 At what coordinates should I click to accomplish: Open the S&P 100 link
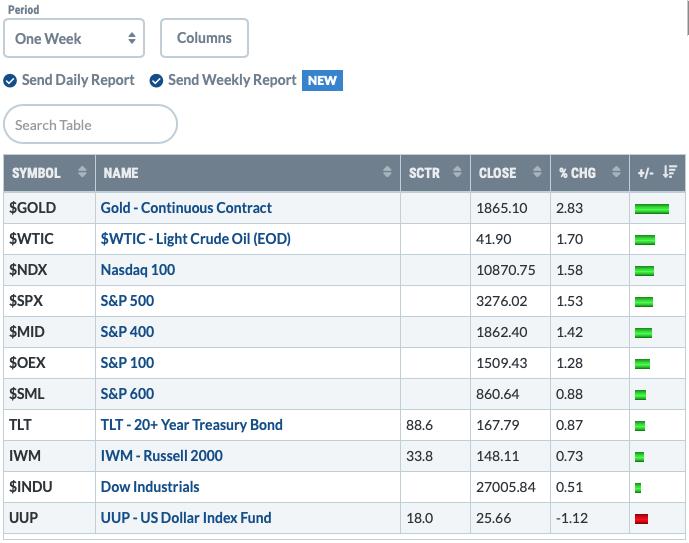127,363
